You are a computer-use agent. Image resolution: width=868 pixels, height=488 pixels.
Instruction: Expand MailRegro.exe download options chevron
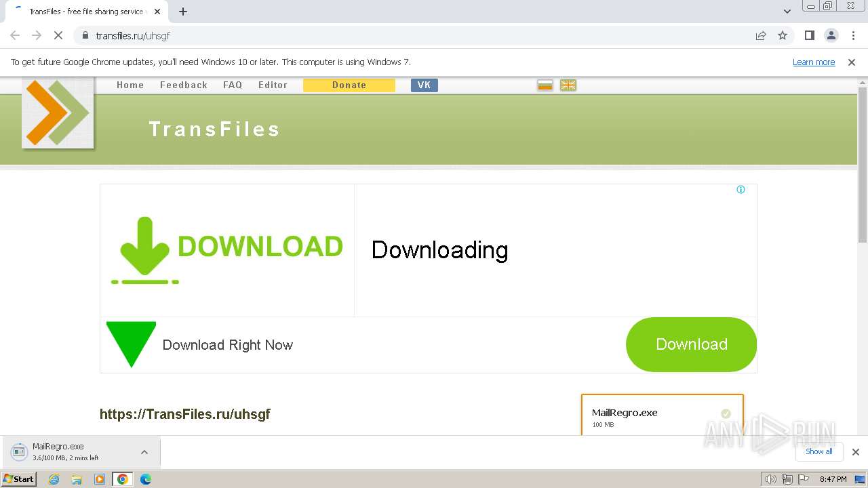144,452
